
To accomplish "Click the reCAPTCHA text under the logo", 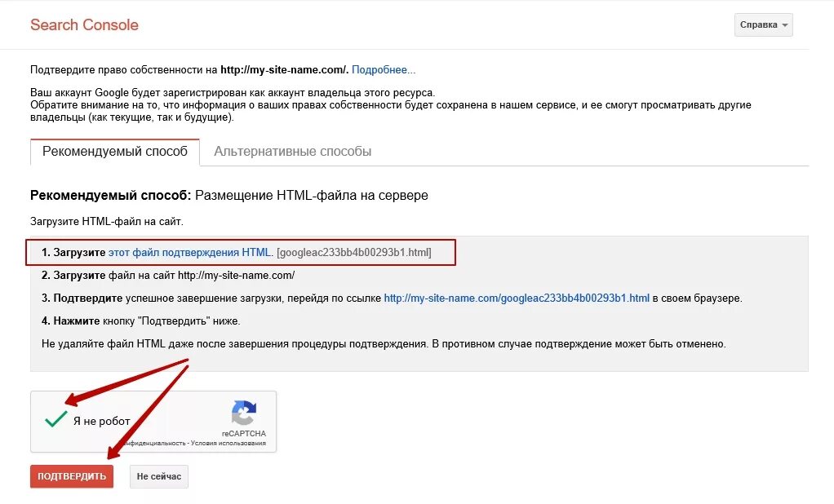I will (x=243, y=434).
